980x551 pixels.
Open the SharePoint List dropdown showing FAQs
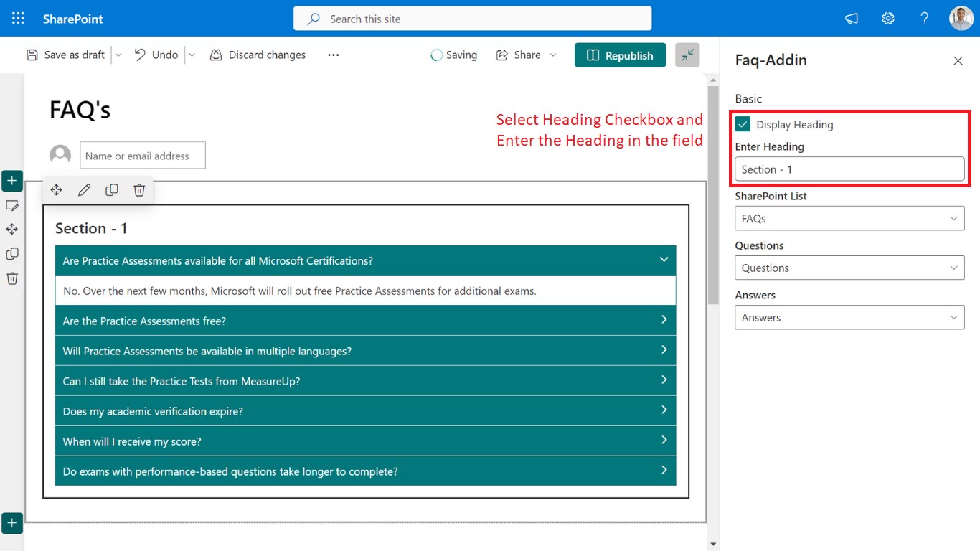pyautogui.click(x=849, y=218)
